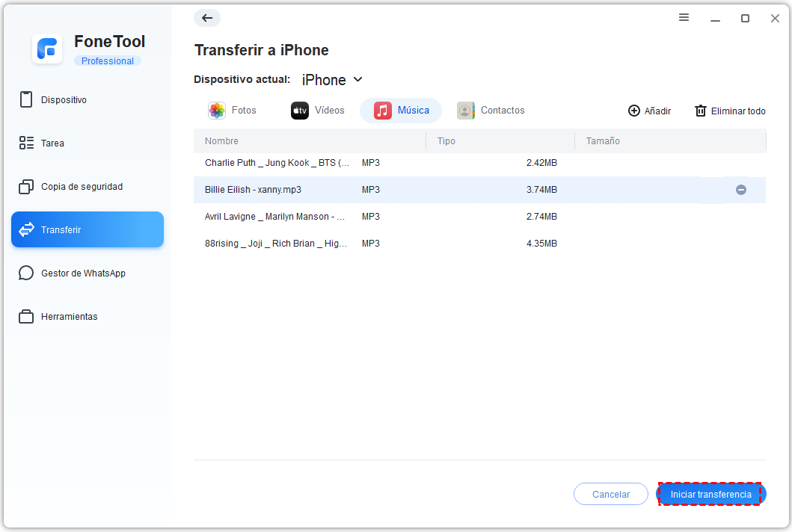
Task: Click the Cancelar button
Action: point(611,494)
